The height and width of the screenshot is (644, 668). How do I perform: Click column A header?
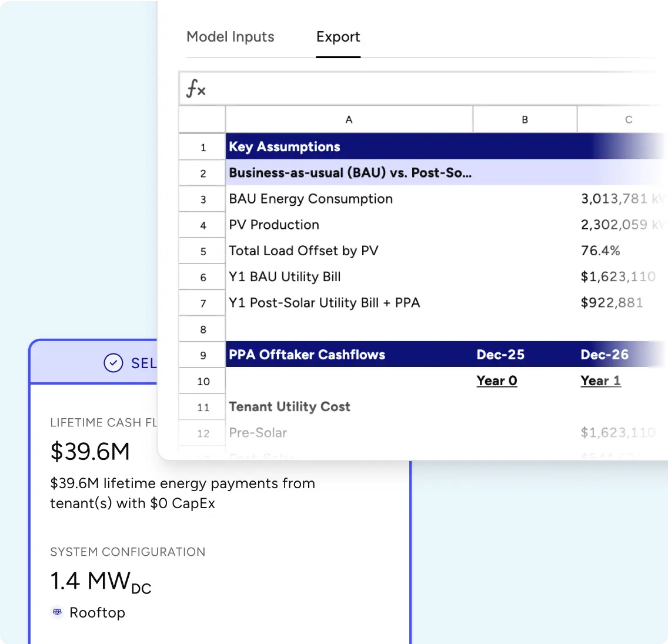349,119
